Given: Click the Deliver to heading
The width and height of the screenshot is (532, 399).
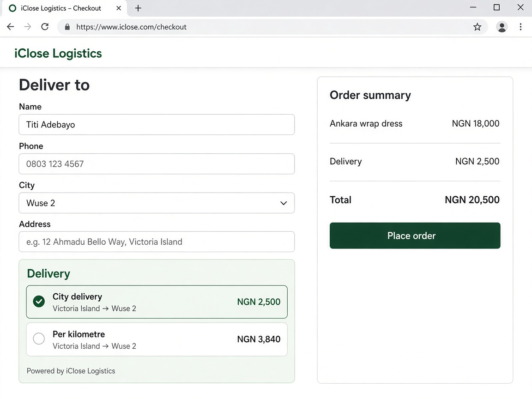Looking at the screenshot, I should click(x=54, y=85).
